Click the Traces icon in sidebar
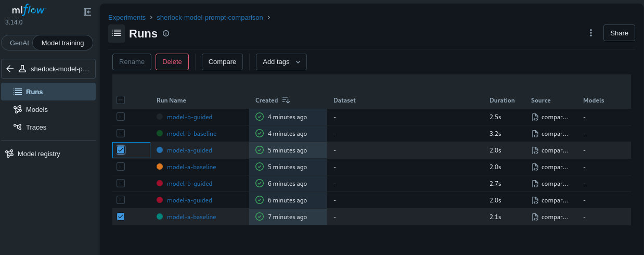 (18, 127)
